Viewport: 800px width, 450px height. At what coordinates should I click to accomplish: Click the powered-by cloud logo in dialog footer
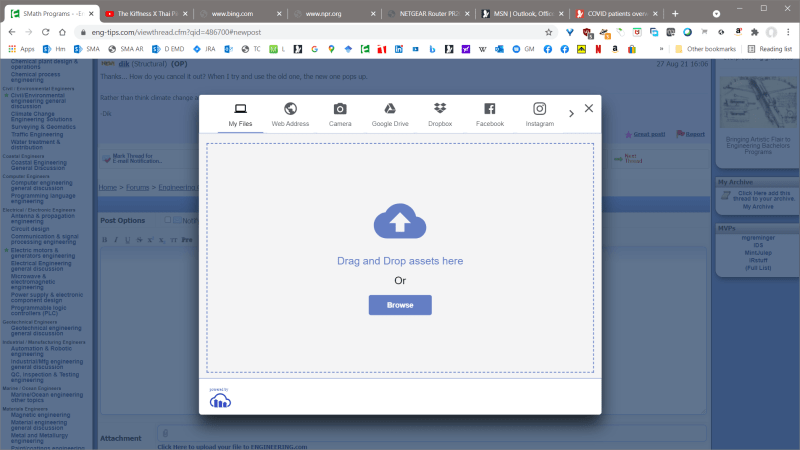pos(220,398)
